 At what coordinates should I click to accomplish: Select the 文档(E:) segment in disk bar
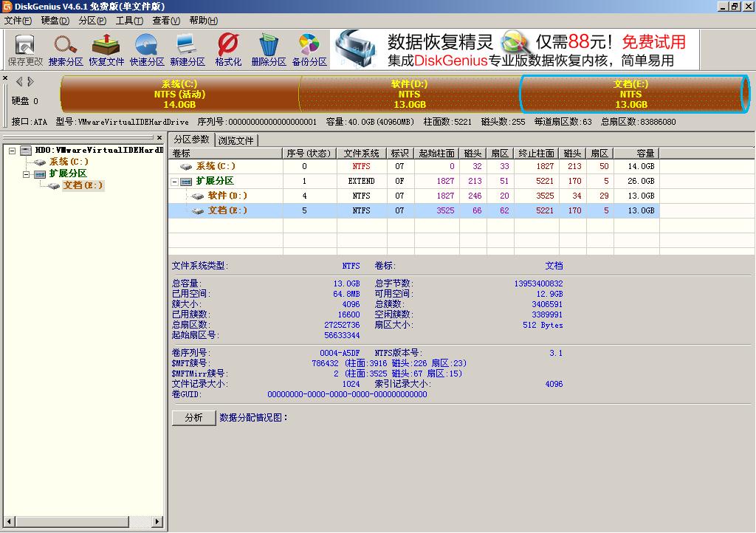[x=634, y=94]
